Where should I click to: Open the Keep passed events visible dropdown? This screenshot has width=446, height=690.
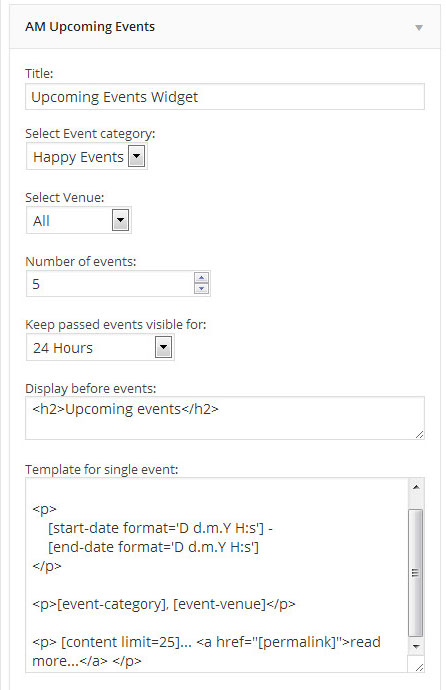click(x=100, y=348)
